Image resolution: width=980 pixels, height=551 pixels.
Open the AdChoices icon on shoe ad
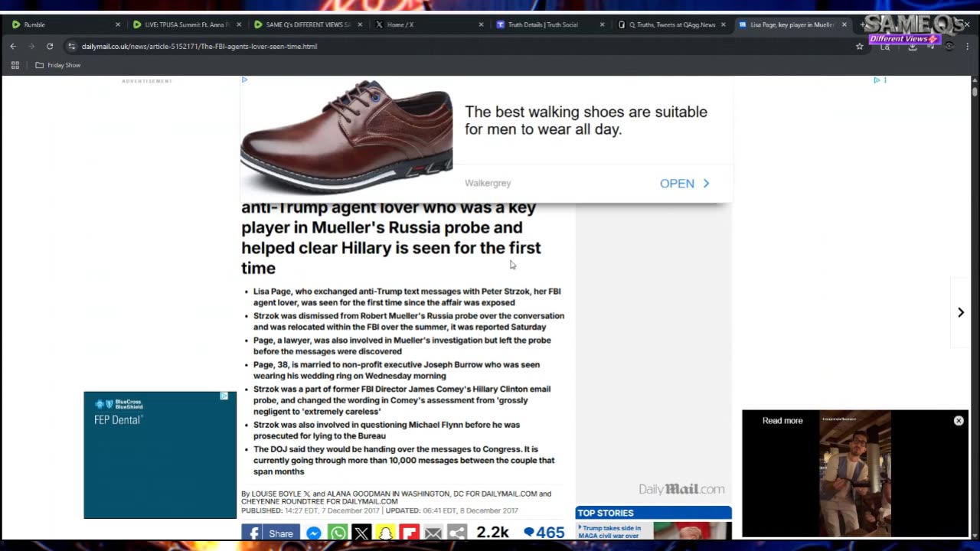244,80
